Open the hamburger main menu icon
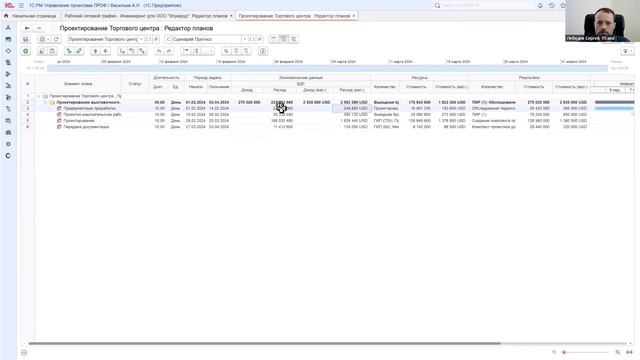This screenshot has width=640, height=360. click(x=21, y=5)
